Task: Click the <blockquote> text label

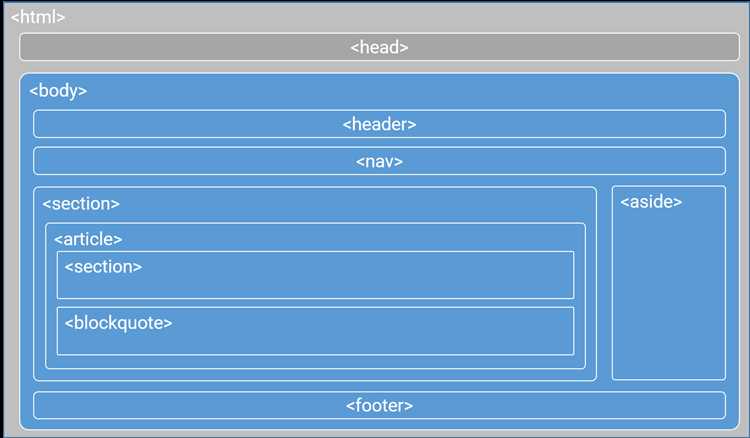Action: 118,323
